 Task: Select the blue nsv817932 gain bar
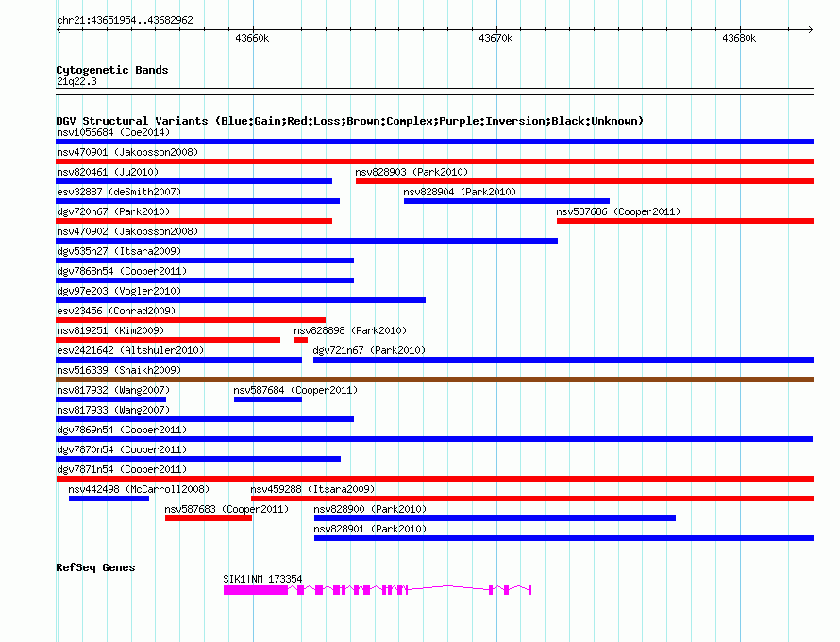[x=110, y=399]
